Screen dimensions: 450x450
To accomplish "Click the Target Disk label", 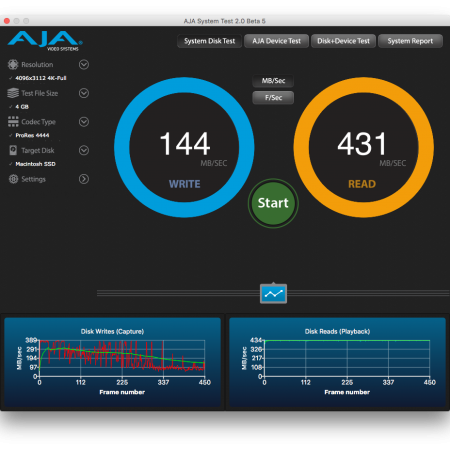I will (x=38, y=151).
